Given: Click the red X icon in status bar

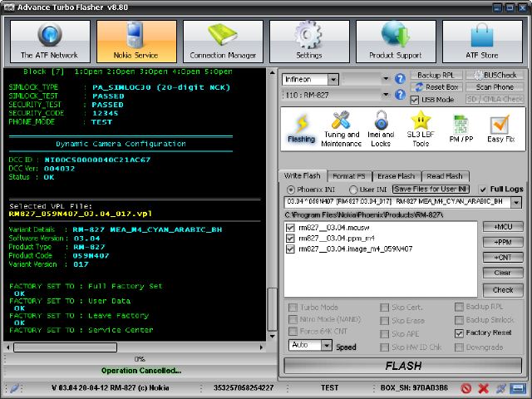Looking at the screenshot, I should click(484, 388).
